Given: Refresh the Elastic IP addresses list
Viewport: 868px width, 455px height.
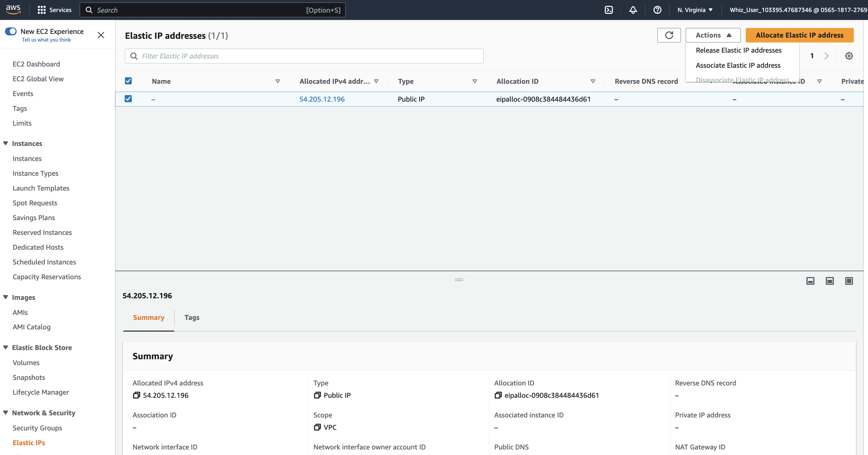Looking at the screenshot, I should 669,35.
